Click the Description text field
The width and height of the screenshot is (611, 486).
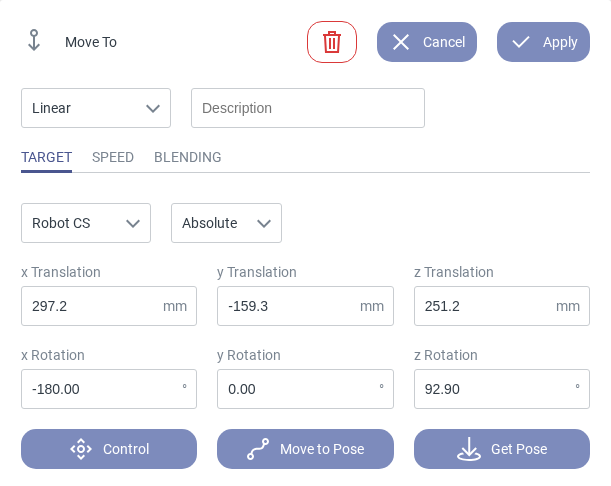click(x=308, y=108)
